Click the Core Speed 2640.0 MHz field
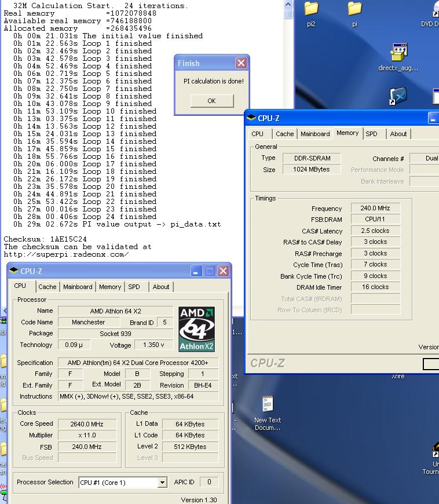 [x=87, y=424]
